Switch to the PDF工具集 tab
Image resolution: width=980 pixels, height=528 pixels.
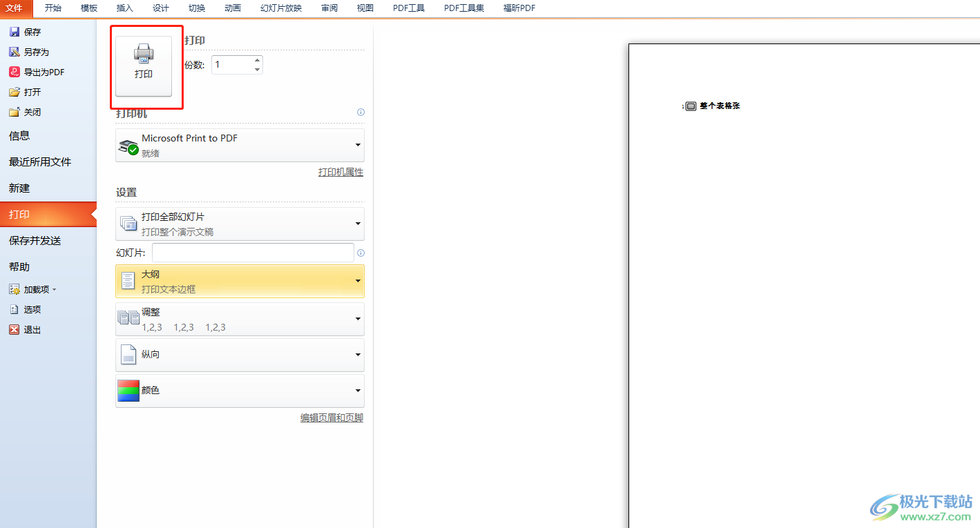[464, 8]
